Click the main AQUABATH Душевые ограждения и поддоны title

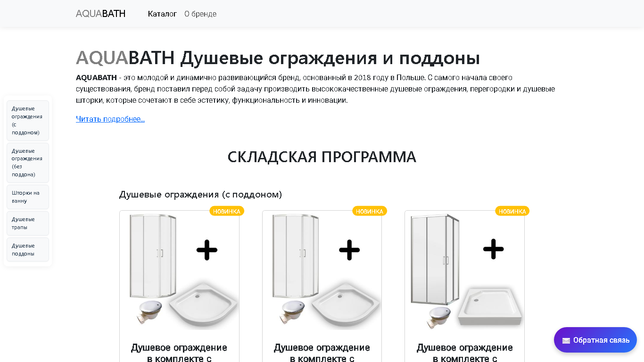click(278, 58)
